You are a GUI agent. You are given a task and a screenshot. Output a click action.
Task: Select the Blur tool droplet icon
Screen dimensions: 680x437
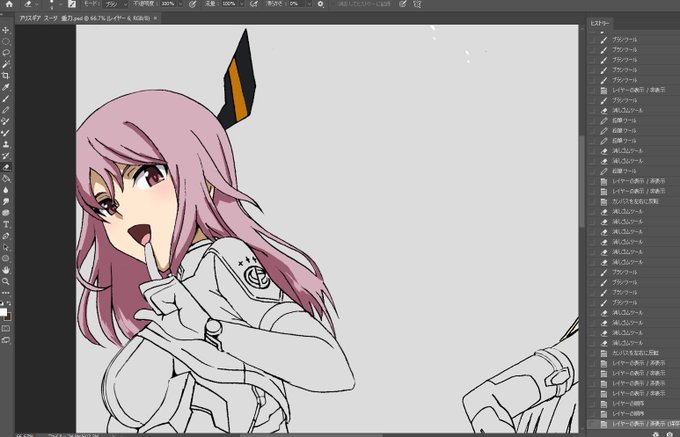pos(6,190)
